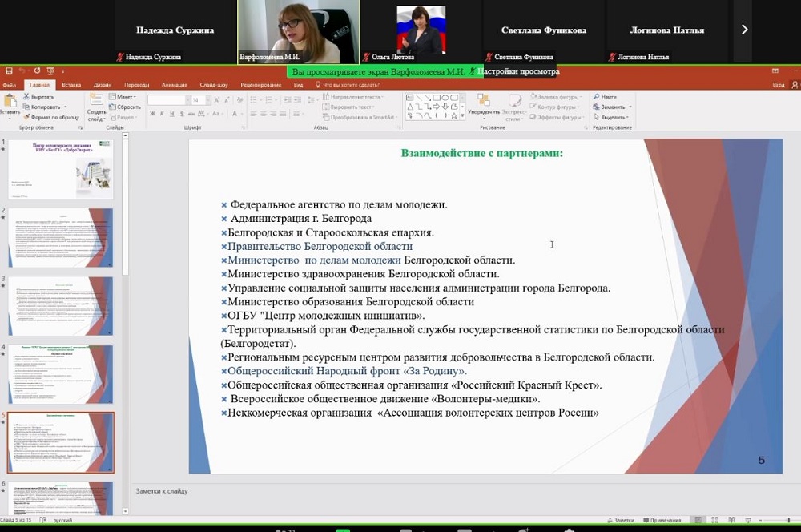Select the Format Painter (Формат по образцу) tool
Image resolution: width=801 pixels, height=532 pixels.
[50, 117]
